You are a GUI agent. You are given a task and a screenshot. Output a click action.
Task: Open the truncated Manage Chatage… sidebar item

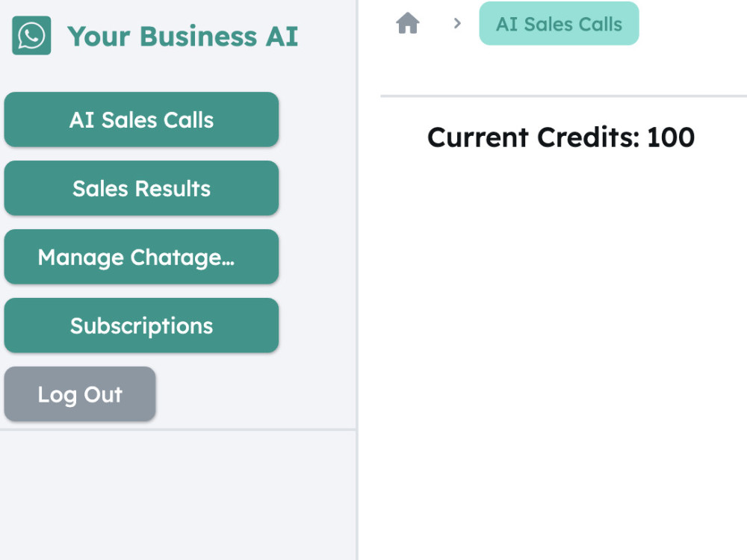141,257
